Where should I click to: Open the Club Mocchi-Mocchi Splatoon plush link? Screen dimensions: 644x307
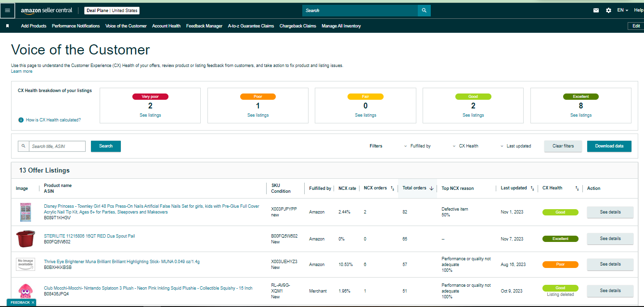(x=148, y=288)
